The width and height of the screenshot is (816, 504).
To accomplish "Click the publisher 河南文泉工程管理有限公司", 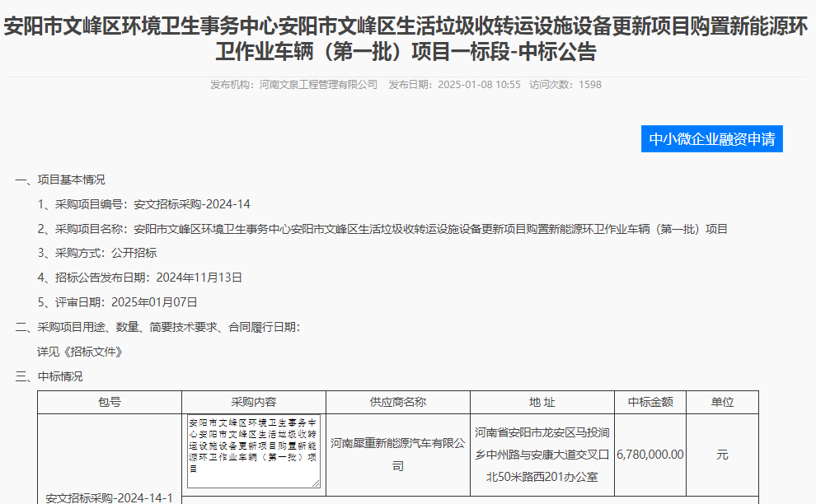I will click(x=318, y=85).
